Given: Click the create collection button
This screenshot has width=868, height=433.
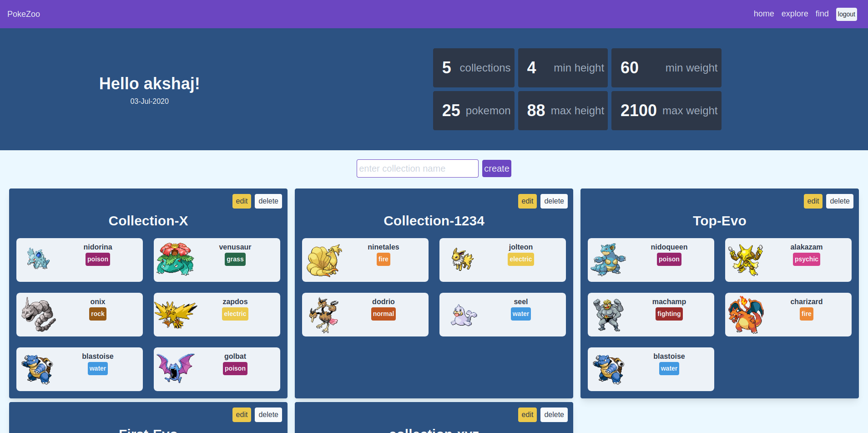Looking at the screenshot, I should (497, 168).
